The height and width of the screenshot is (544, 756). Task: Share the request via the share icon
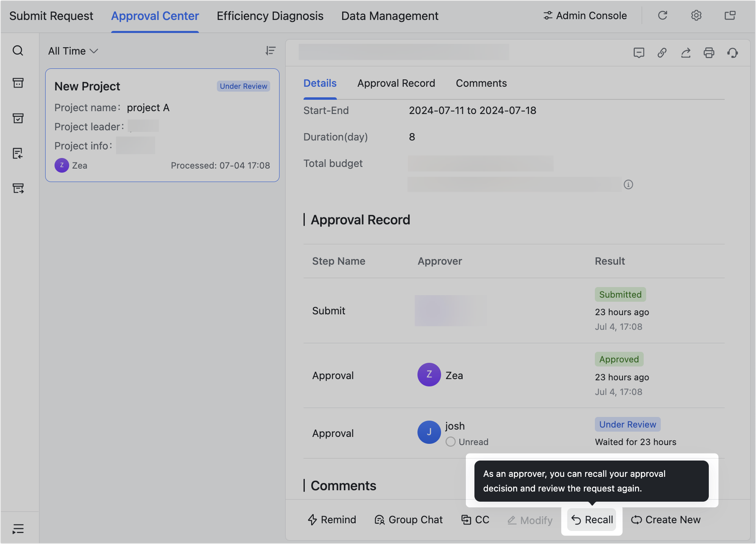coord(686,53)
